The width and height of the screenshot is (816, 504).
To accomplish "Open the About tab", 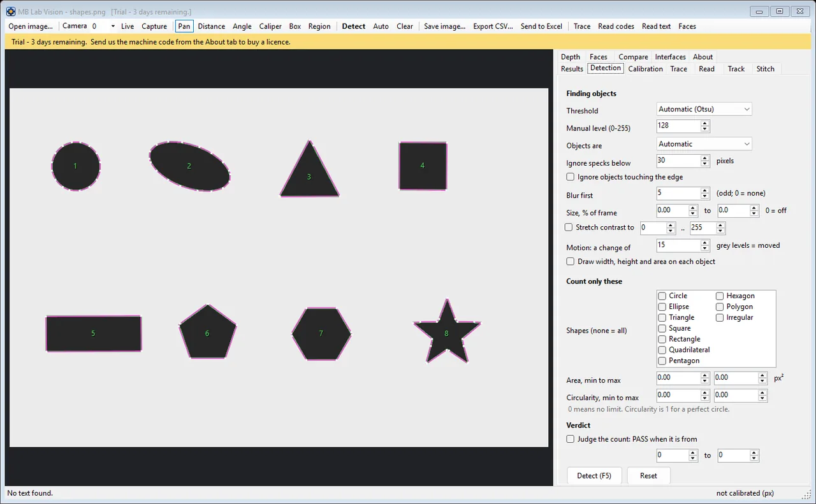I will coord(703,57).
